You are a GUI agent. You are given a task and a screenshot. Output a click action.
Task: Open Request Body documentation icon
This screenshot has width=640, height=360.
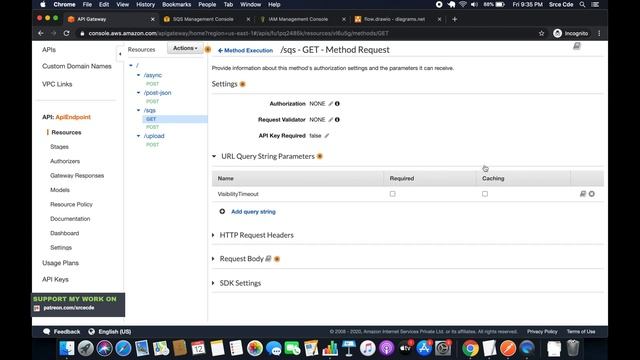pyautogui.click(x=268, y=259)
